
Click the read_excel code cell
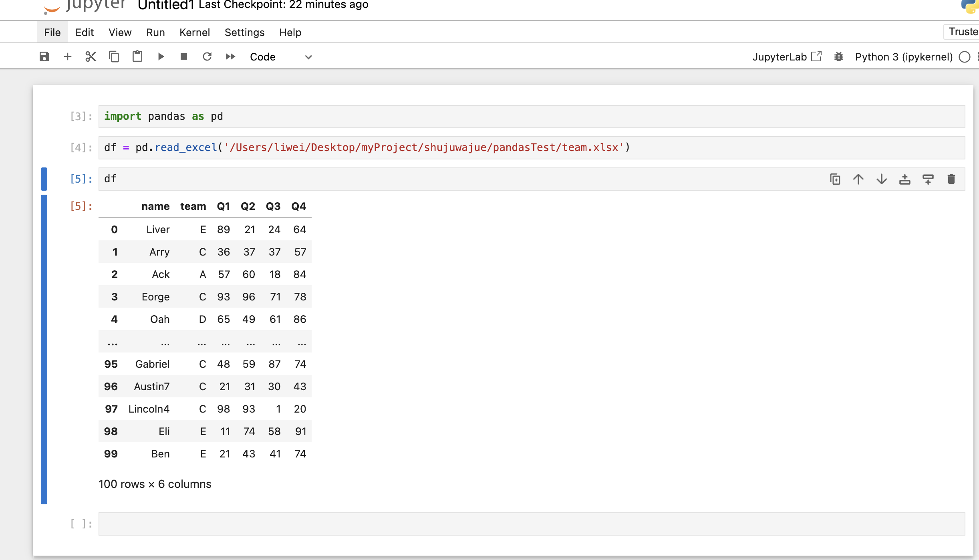tap(532, 148)
